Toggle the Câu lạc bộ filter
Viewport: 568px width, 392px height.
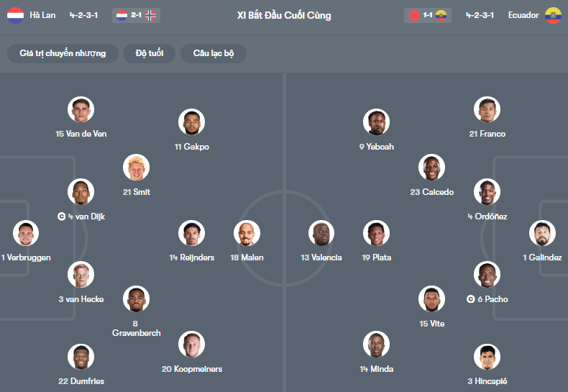coord(214,53)
